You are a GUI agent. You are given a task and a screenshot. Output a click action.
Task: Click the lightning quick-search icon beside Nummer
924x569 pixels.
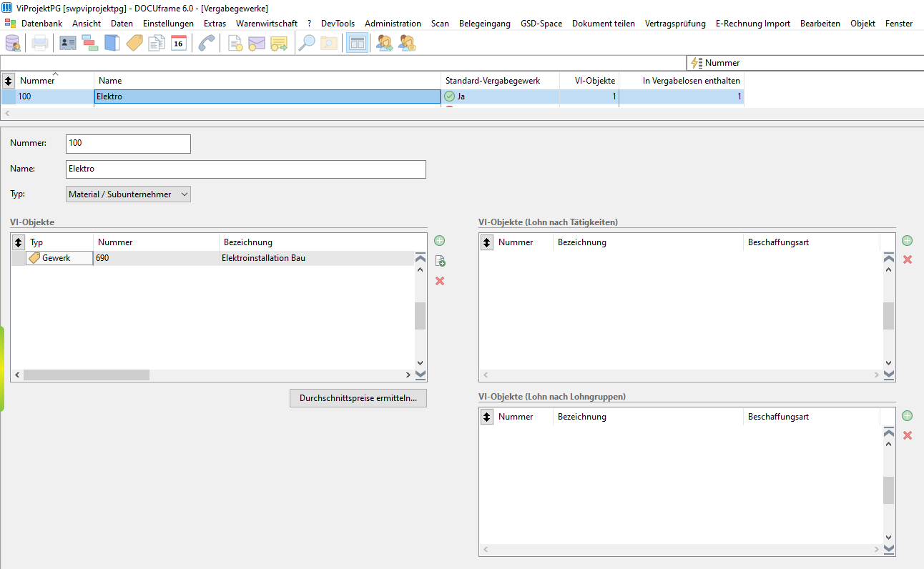(696, 63)
